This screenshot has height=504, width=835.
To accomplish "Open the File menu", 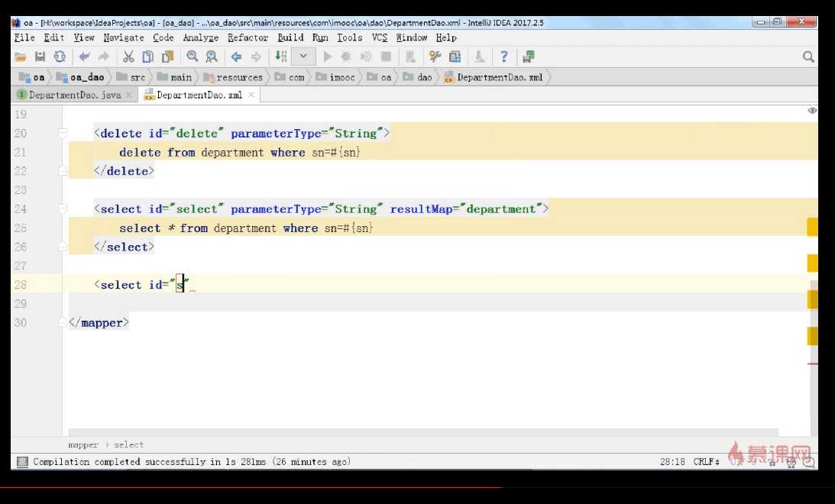I will 24,37.
